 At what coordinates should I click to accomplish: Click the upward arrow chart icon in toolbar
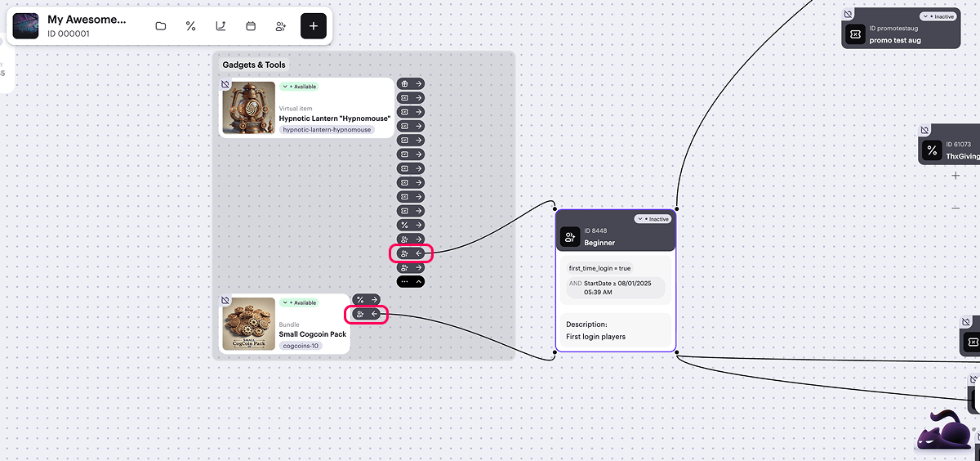[x=220, y=26]
